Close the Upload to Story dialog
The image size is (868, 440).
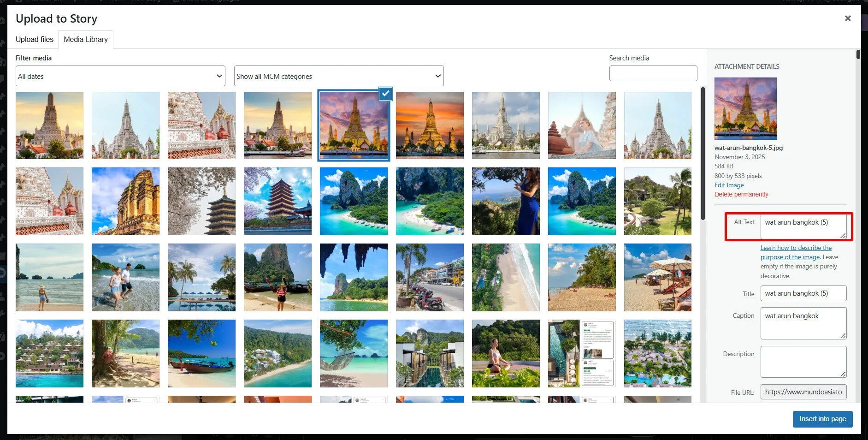coord(847,18)
